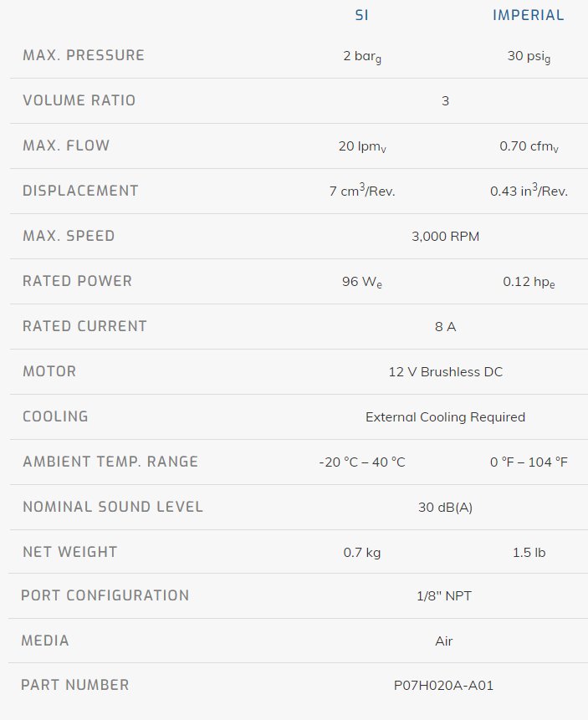Viewport: 588px width, 720px height.
Task: Select the DISPLACEMENT row label
Action: point(80,191)
